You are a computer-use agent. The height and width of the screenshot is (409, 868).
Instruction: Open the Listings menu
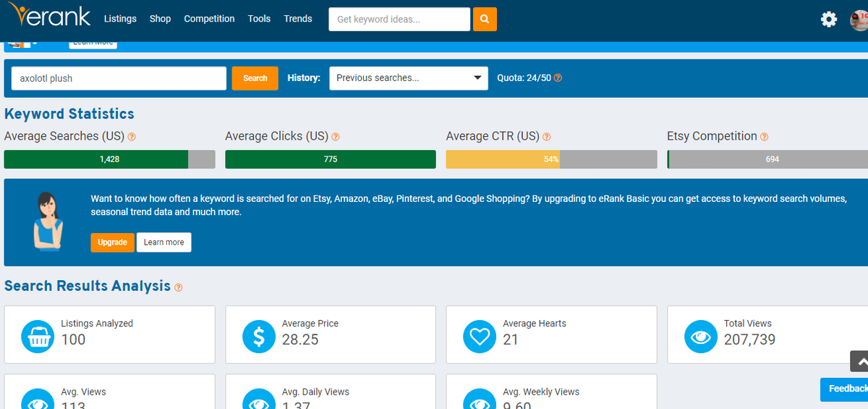click(120, 19)
